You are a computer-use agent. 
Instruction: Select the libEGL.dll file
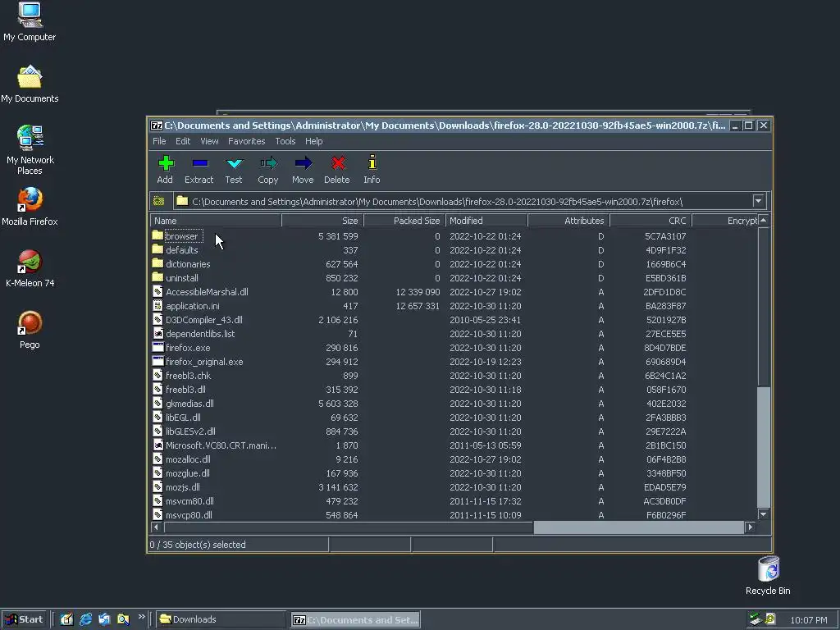pyautogui.click(x=183, y=418)
